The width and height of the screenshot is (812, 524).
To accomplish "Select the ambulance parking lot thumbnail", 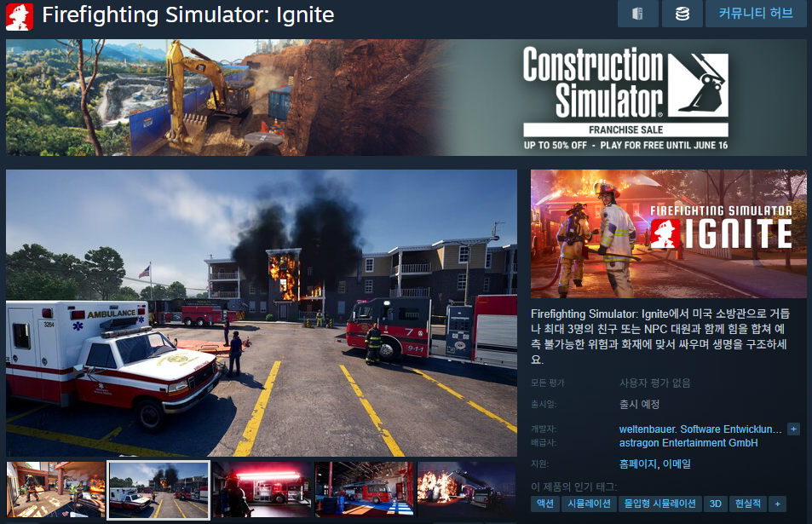I will (158, 490).
